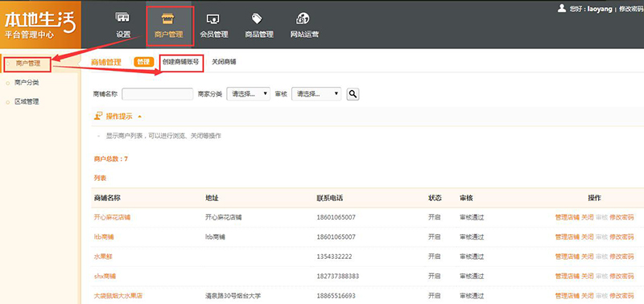Viewport: 644px width, 304px height.
Task: Open the 商品管理 tag icon
Action: (257, 18)
